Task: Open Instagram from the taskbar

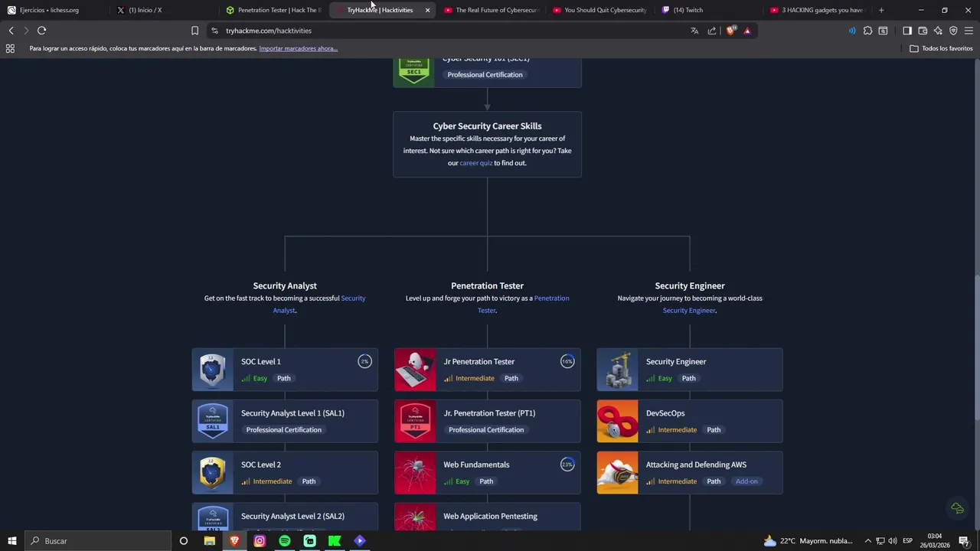Action: 260,541
